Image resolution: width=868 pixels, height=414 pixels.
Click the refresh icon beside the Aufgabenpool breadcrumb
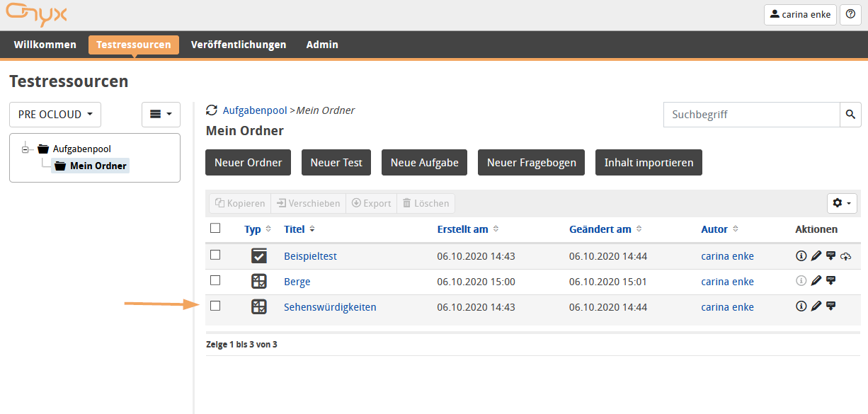coord(212,110)
